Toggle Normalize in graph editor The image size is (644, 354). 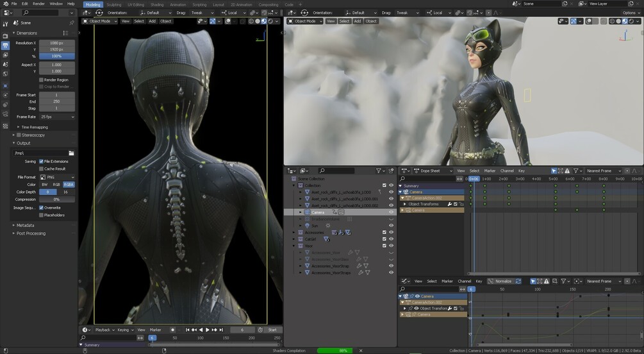[x=500, y=282]
